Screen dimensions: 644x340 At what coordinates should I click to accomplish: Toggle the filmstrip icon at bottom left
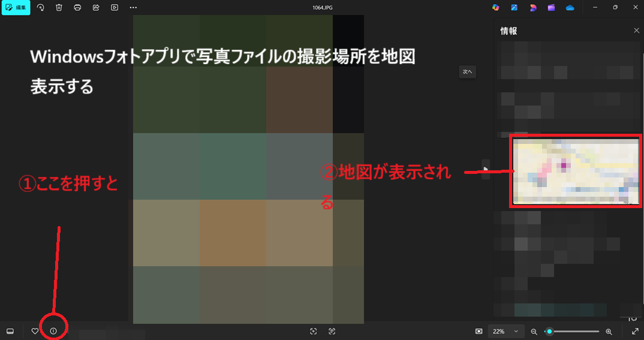point(10,331)
